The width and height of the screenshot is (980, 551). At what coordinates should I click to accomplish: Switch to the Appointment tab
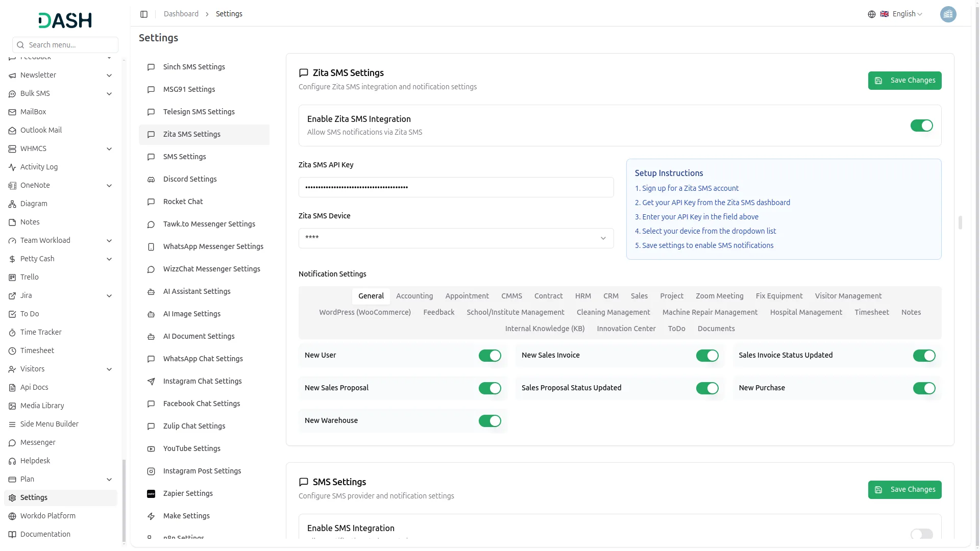tap(467, 296)
